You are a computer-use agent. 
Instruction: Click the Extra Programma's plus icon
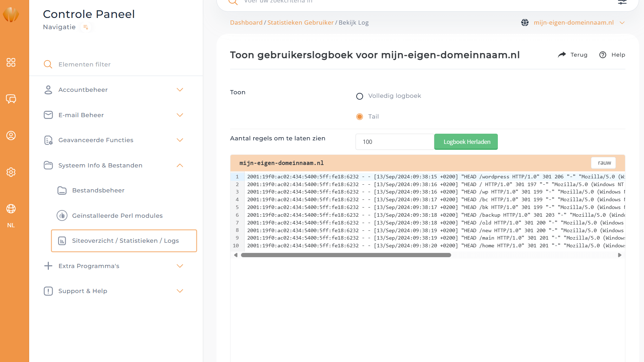(x=48, y=266)
